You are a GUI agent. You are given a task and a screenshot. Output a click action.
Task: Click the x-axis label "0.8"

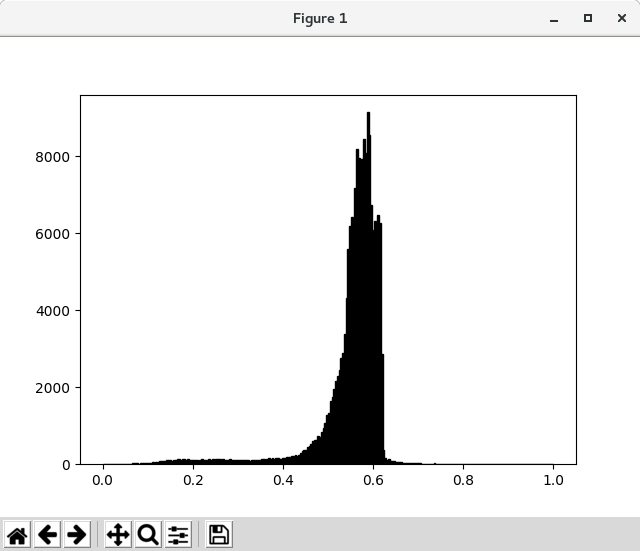tap(463, 480)
